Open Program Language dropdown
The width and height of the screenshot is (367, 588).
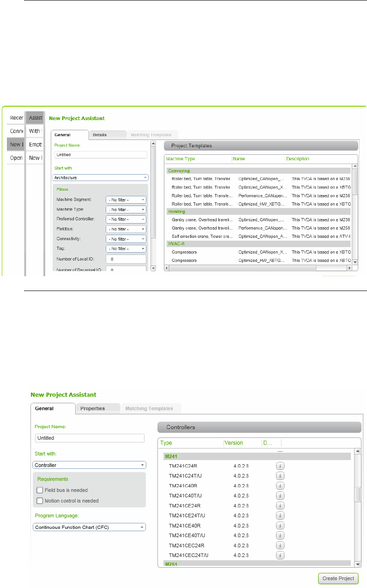tap(89, 527)
